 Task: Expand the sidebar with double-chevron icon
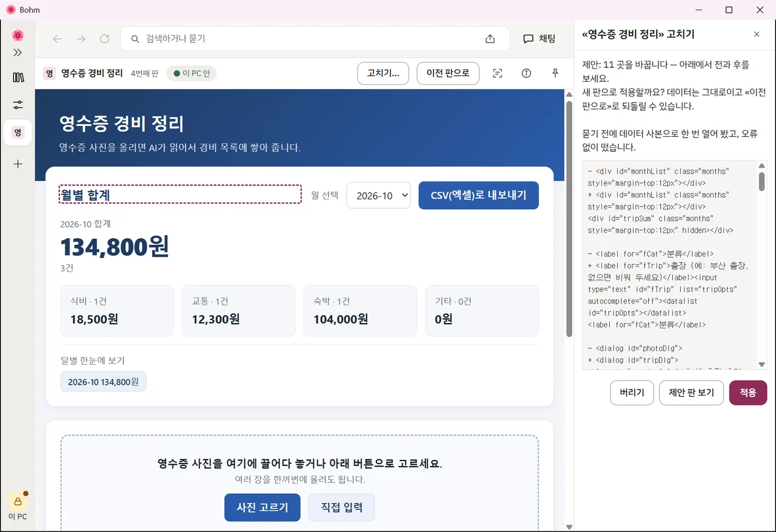(18, 53)
